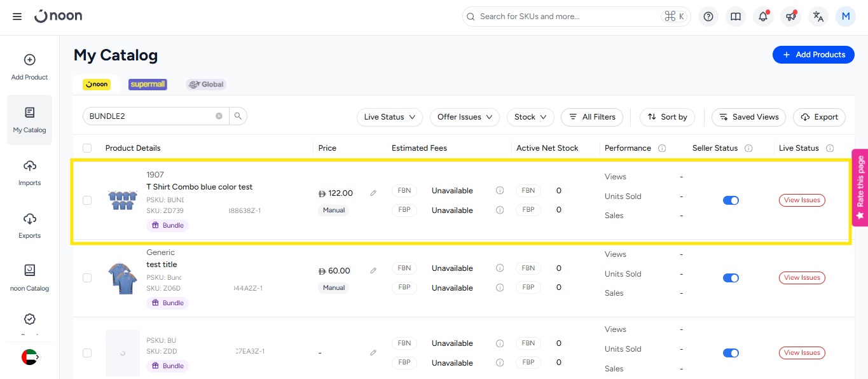868x379 pixels.
Task: Edit the 122.00 price pencil icon
Action: point(373,193)
